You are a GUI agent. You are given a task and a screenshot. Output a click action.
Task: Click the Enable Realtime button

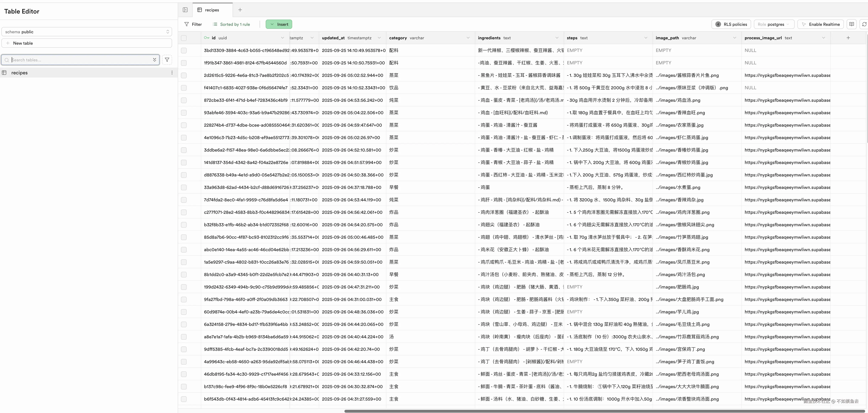pyautogui.click(x=820, y=24)
